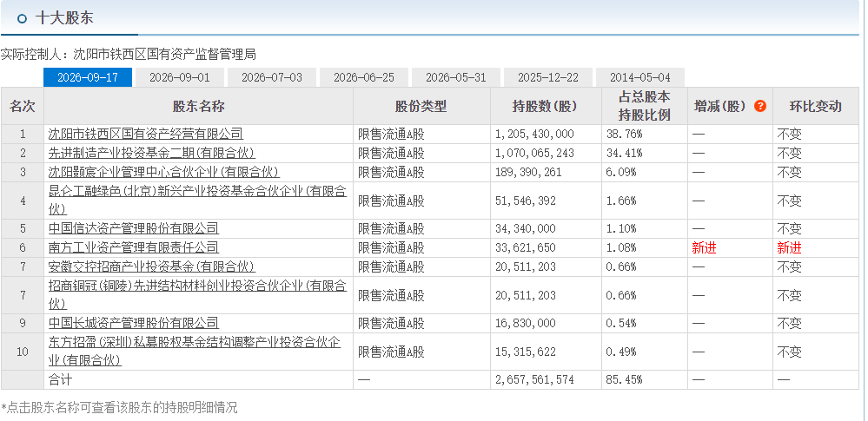Click the shares value 33,621,650
This screenshot has width=868, height=421.
pyautogui.click(x=526, y=248)
